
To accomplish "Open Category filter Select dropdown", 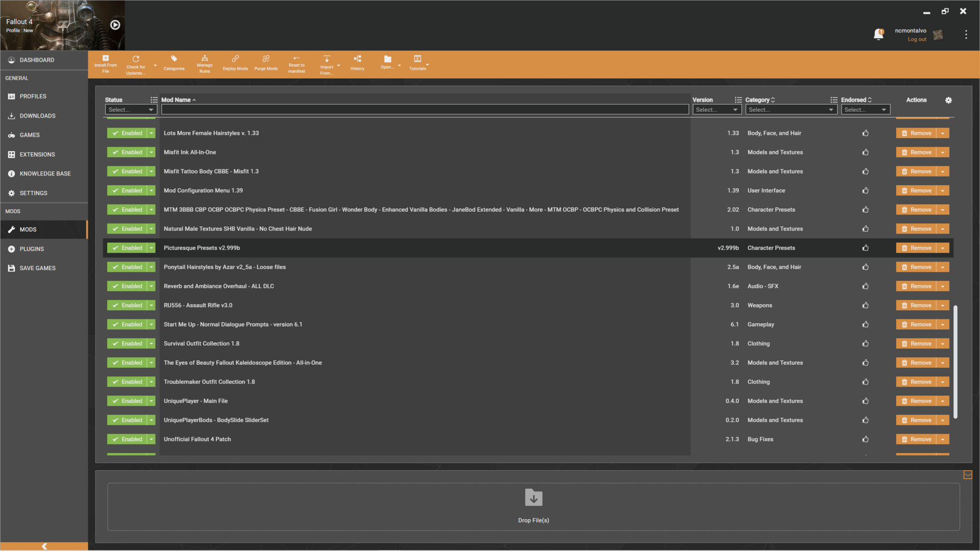I will tap(791, 110).
